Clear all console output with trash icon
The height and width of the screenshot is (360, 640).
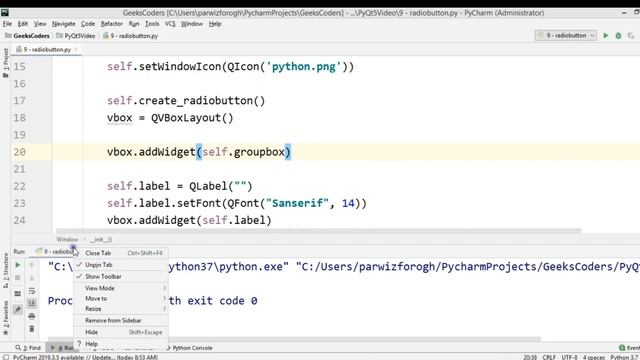click(31, 329)
